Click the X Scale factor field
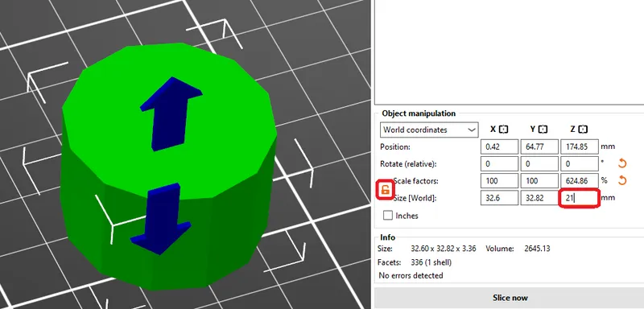 [x=499, y=180]
